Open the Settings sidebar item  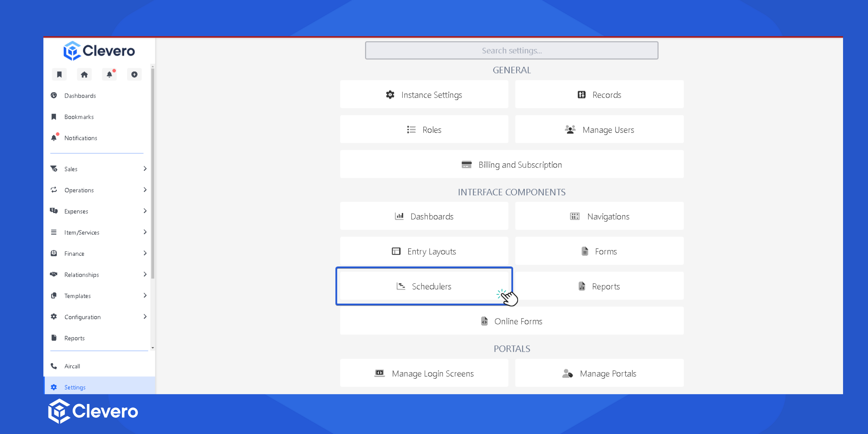(x=75, y=387)
